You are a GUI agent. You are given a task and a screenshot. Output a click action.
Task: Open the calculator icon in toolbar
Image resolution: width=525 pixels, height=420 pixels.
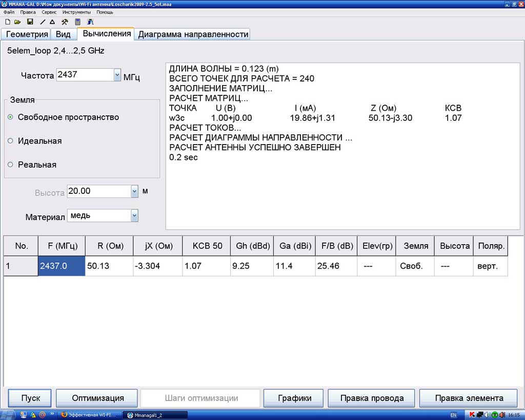tap(78, 22)
